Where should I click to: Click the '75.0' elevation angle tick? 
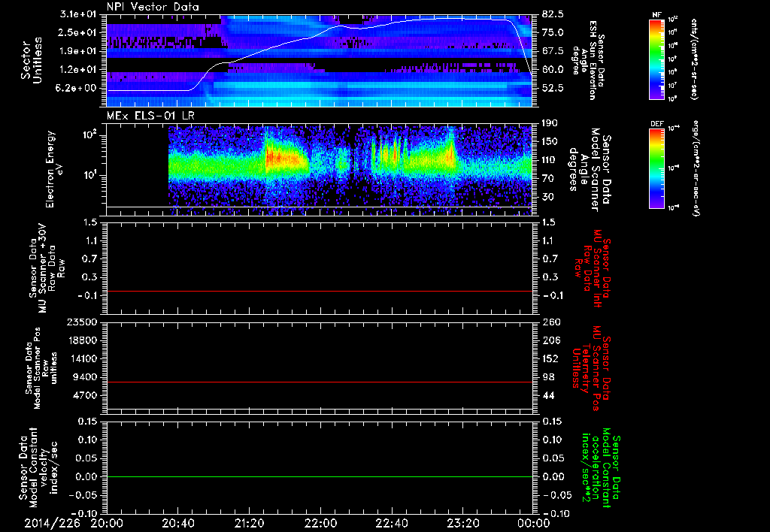click(553, 32)
